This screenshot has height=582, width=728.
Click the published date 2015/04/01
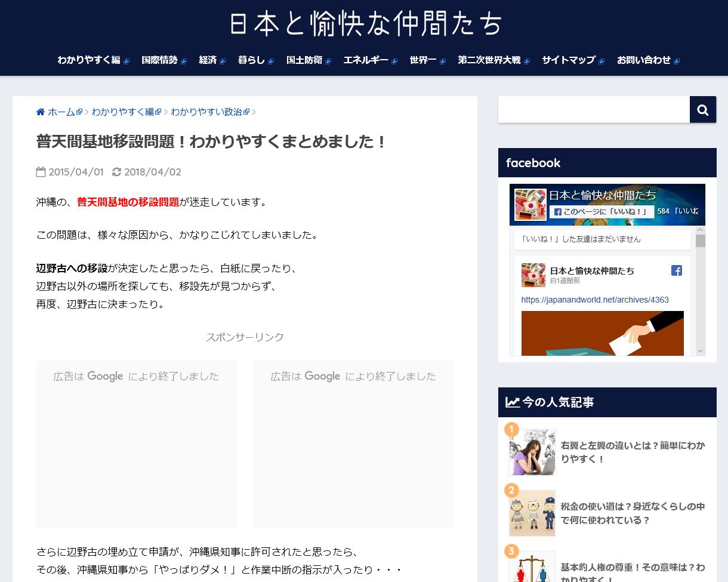76,172
